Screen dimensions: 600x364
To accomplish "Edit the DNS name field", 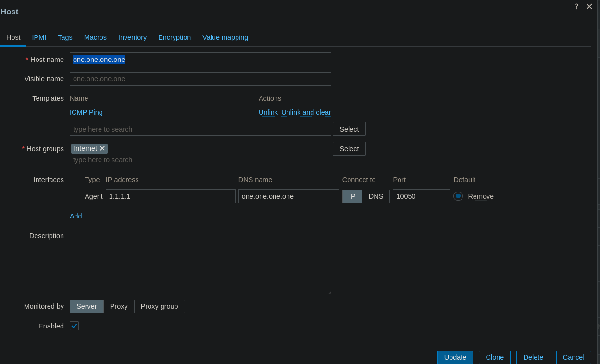I will tap(289, 196).
